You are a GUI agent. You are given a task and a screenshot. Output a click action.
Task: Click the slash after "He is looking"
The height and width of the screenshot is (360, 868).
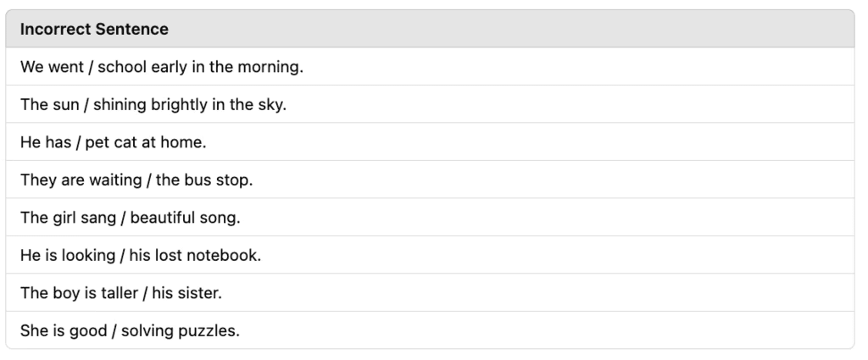pos(122,256)
